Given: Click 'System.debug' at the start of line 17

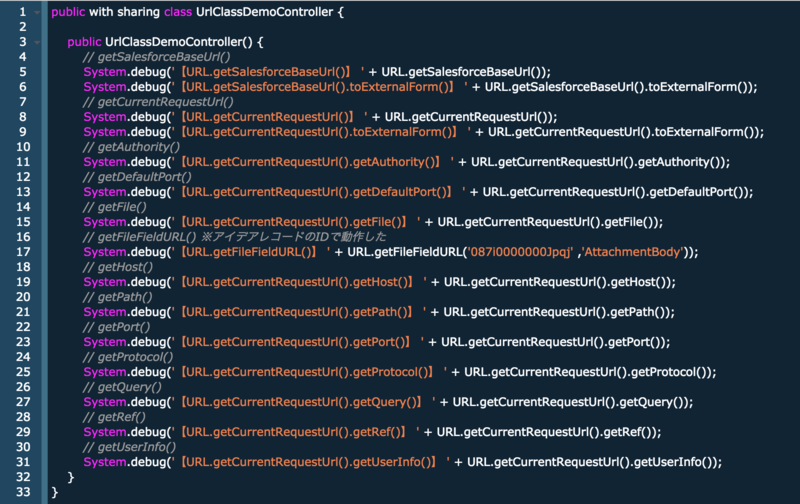Looking at the screenshot, I should pos(127,252).
